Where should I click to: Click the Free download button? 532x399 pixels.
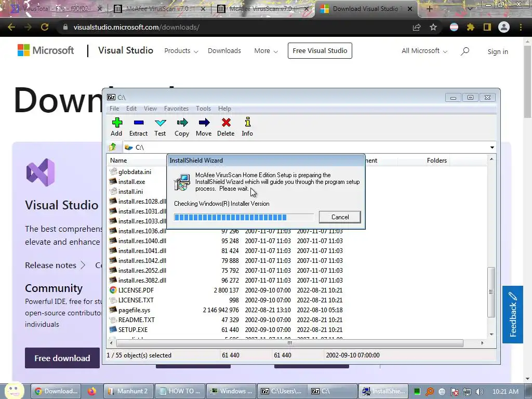click(x=62, y=358)
